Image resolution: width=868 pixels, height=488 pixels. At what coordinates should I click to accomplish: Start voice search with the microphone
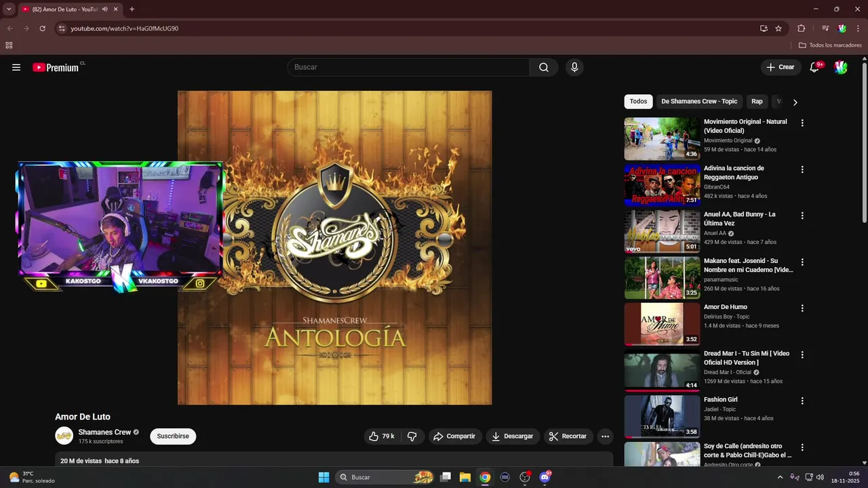pyautogui.click(x=574, y=67)
